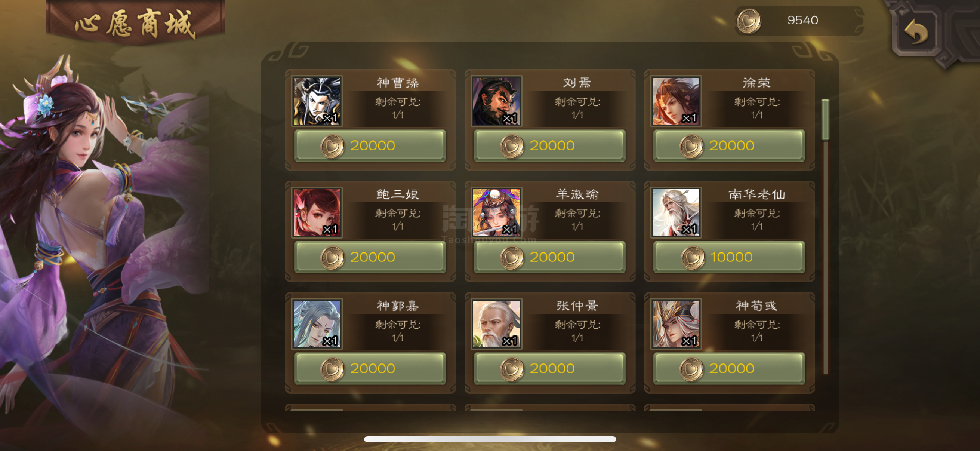Click the 心愿商城 title banner
The height and width of the screenshot is (451, 980).
coord(135,23)
